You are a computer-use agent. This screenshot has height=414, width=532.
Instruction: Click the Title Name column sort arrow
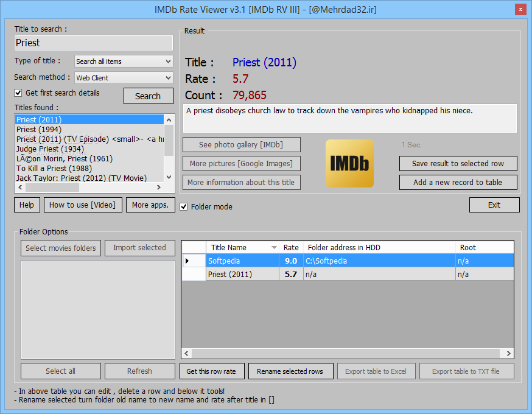[274, 248]
